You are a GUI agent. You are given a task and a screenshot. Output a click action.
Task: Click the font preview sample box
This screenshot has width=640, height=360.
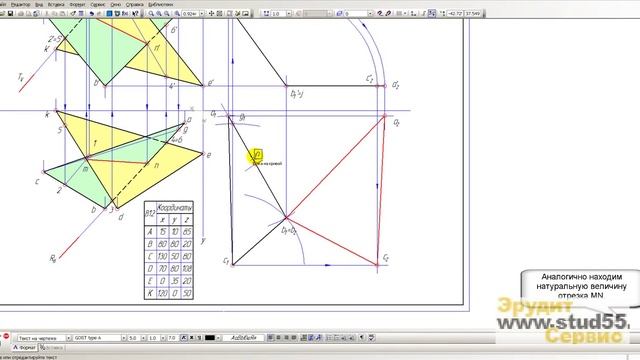click(x=244, y=338)
